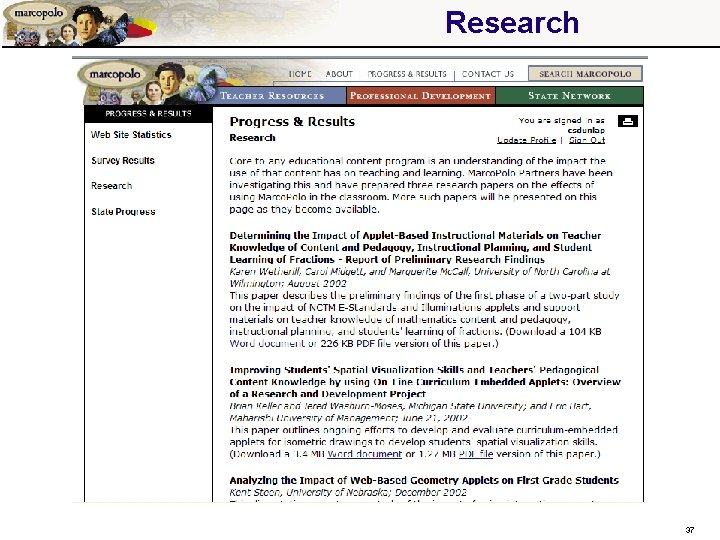Click the marcopolo logo in webpage header
Image resolution: width=720 pixels, height=540 pixels.
point(115,74)
